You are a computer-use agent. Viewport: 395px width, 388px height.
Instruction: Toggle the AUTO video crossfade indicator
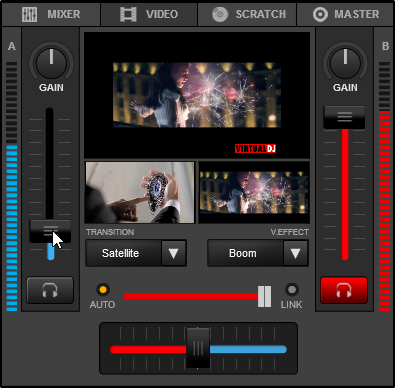pyautogui.click(x=103, y=289)
